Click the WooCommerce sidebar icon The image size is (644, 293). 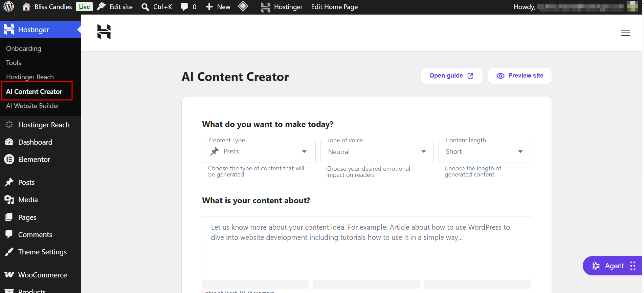pos(9,275)
